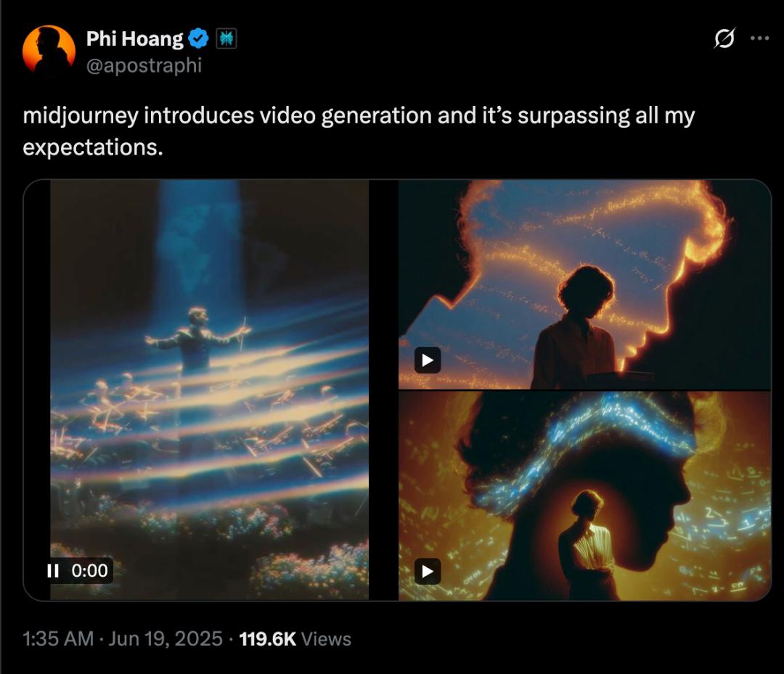Click the Grok slashed-circle icon
This screenshot has width=784, height=674.
[724, 38]
